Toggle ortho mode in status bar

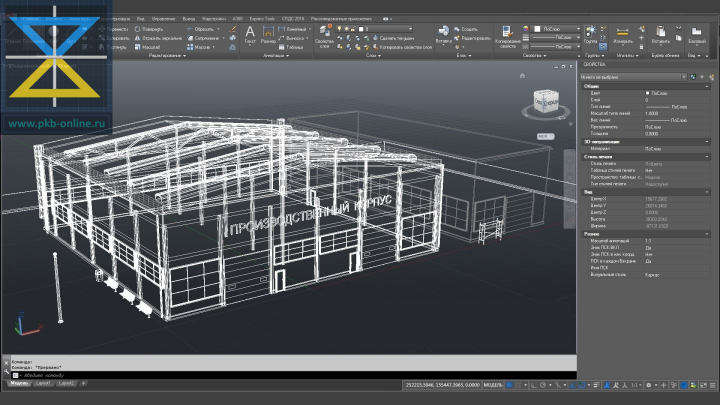533,385
